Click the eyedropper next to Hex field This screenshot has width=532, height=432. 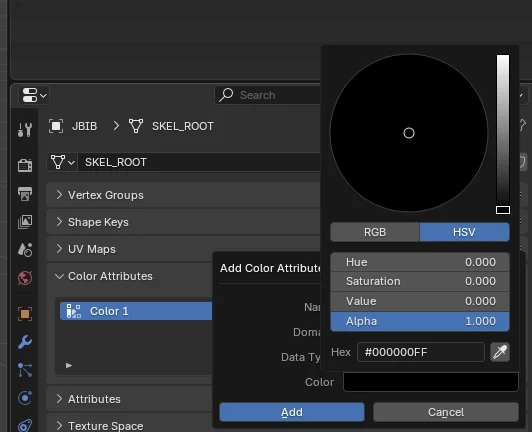(x=500, y=352)
